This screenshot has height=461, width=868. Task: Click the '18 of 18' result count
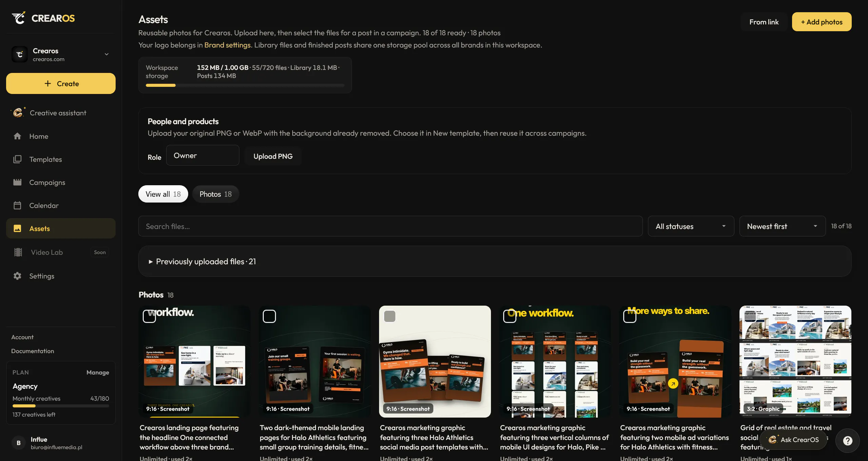point(841,226)
